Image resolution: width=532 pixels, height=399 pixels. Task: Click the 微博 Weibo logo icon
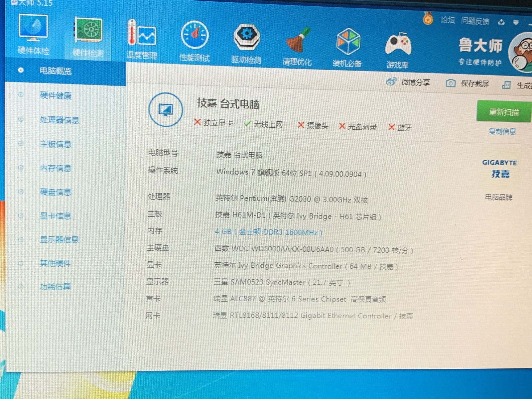391,81
